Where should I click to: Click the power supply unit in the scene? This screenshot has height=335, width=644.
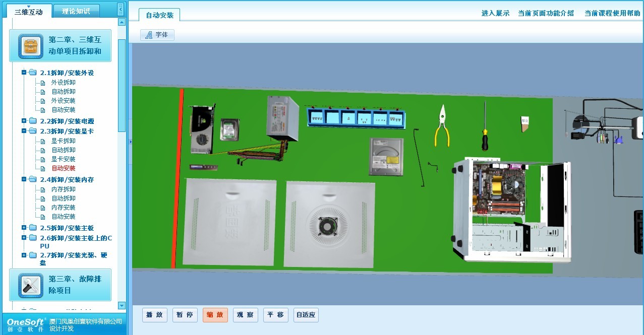coord(282,118)
